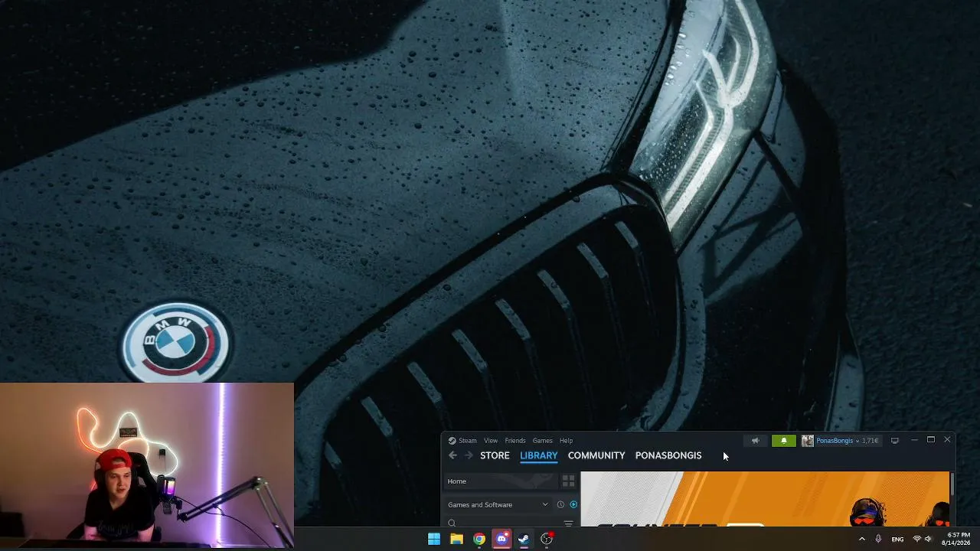This screenshot has height=551, width=980.
Task: Open Discord from the taskbar
Action: point(501,539)
